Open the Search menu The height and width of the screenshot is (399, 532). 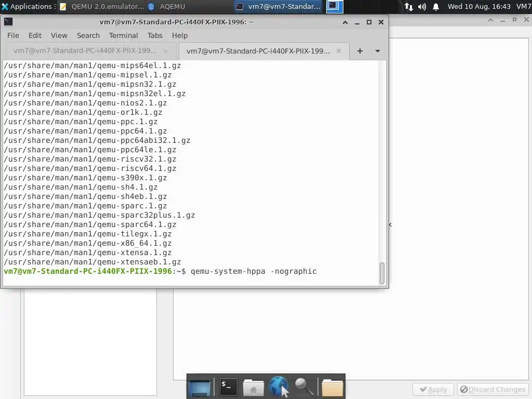(88, 35)
